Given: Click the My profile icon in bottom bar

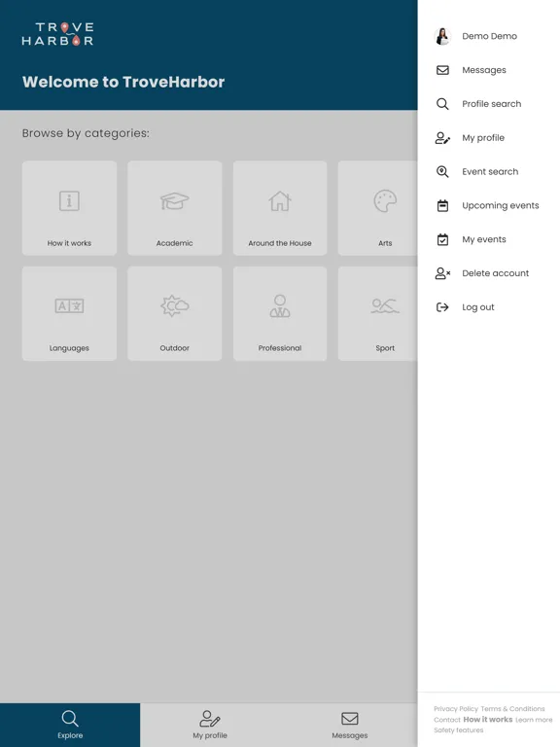Looking at the screenshot, I should [x=210, y=719].
